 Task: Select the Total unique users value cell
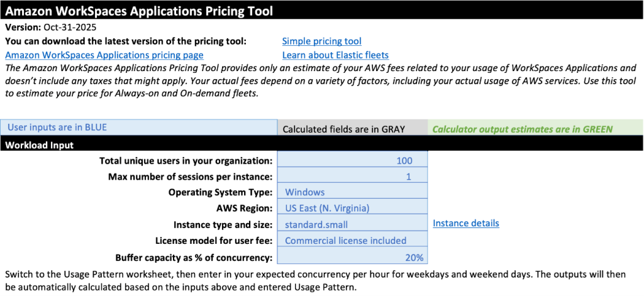[x=352, y=160]
